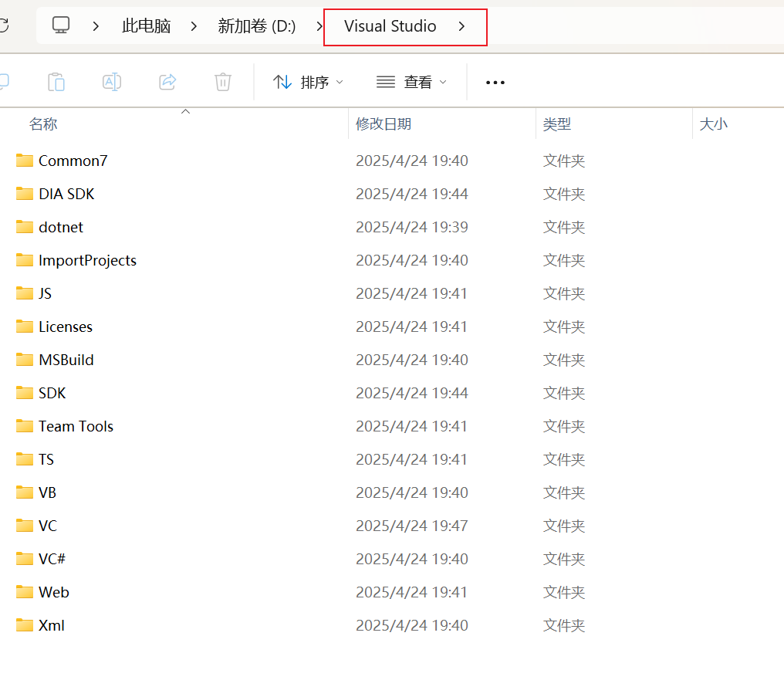Expand the chevron after 此电脑

click(194, 26)
